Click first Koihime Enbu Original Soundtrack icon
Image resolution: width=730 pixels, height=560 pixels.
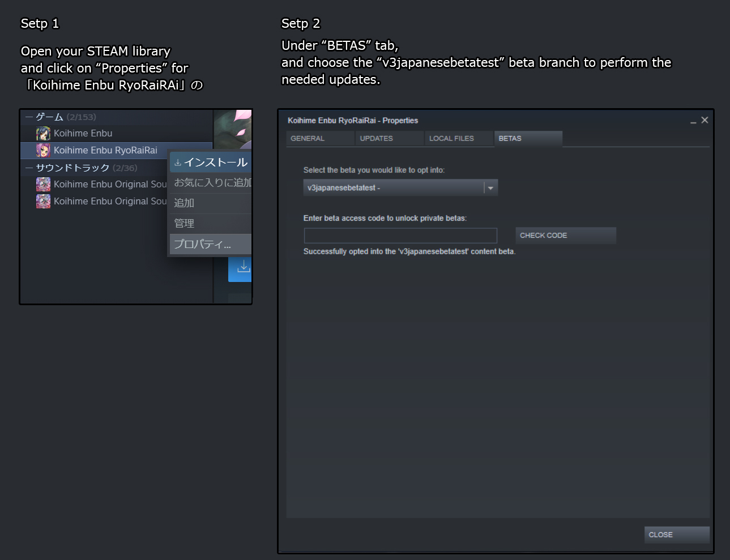43,184
